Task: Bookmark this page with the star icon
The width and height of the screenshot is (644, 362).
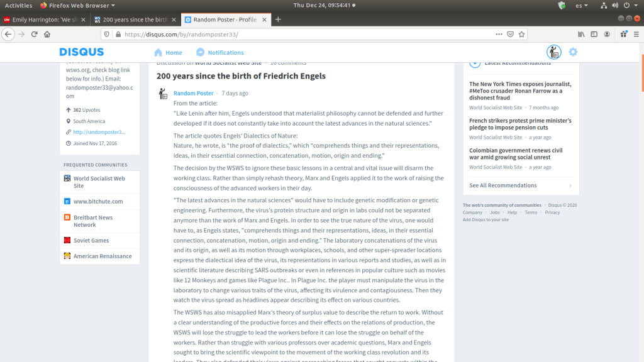Action: tap(522, 34)
